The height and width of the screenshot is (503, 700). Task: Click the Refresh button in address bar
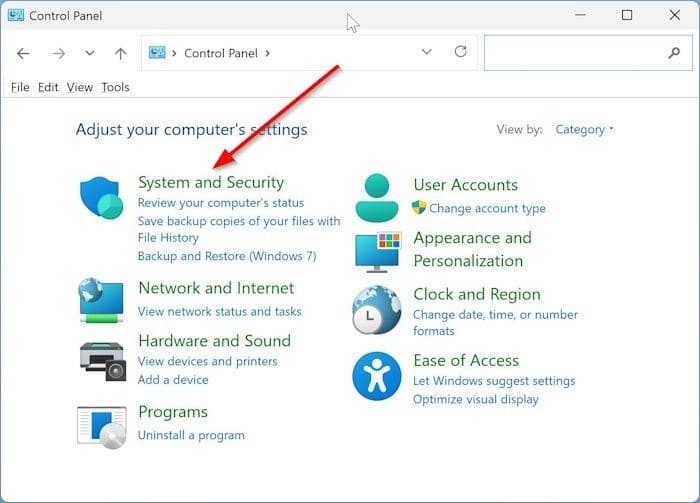pyautogui.click(x=460, y=52)
